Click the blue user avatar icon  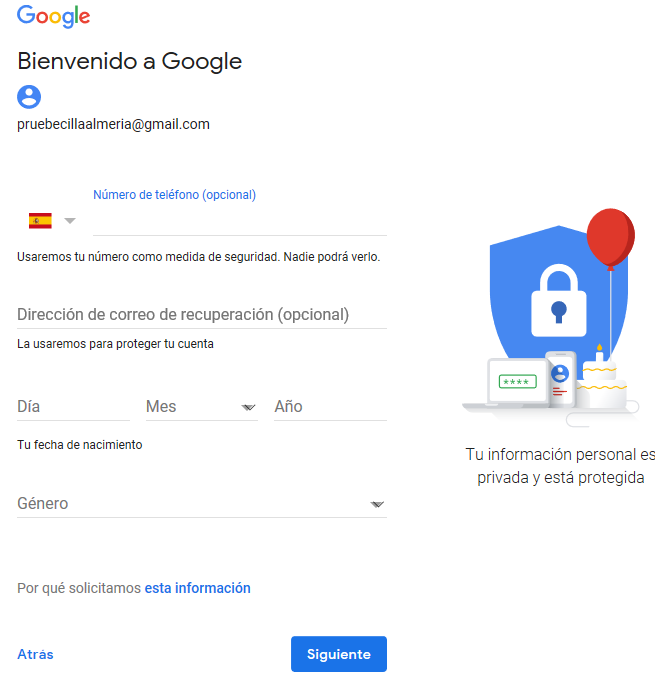[29, 96]
